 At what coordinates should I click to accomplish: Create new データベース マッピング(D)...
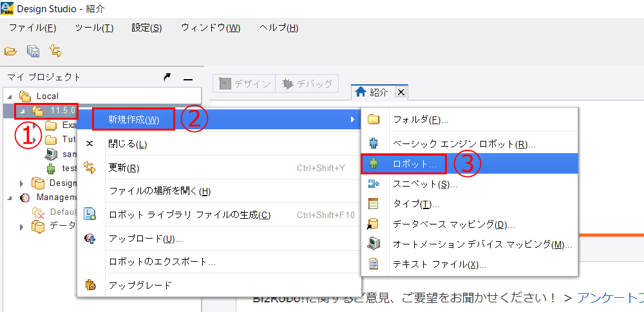[469, 224]
